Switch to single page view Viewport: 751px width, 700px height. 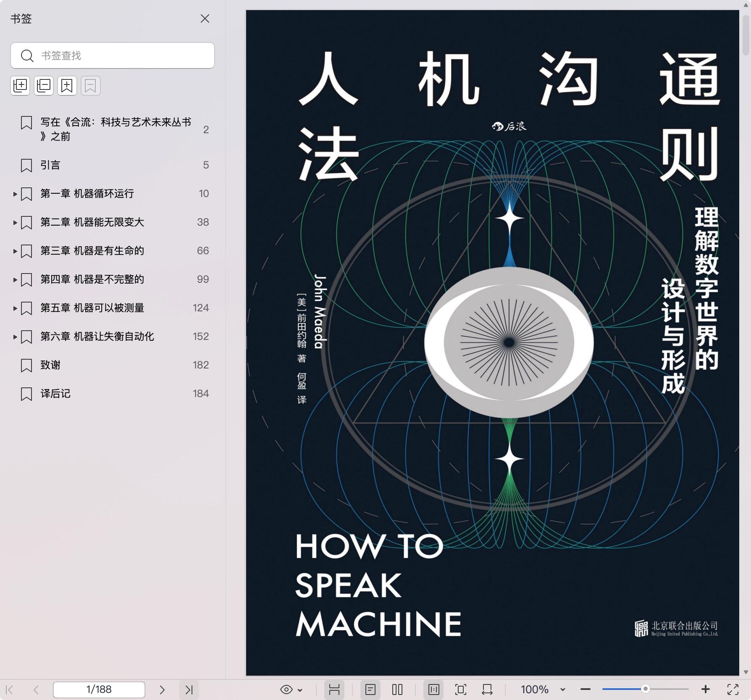coord(370,689)
